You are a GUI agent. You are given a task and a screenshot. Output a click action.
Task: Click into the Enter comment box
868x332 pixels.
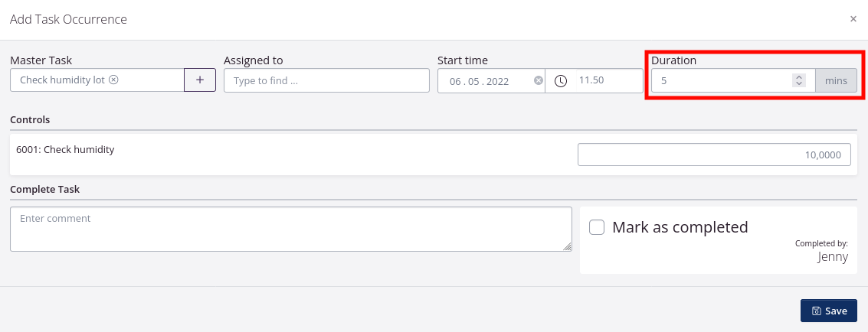click(x=290, y=228)
